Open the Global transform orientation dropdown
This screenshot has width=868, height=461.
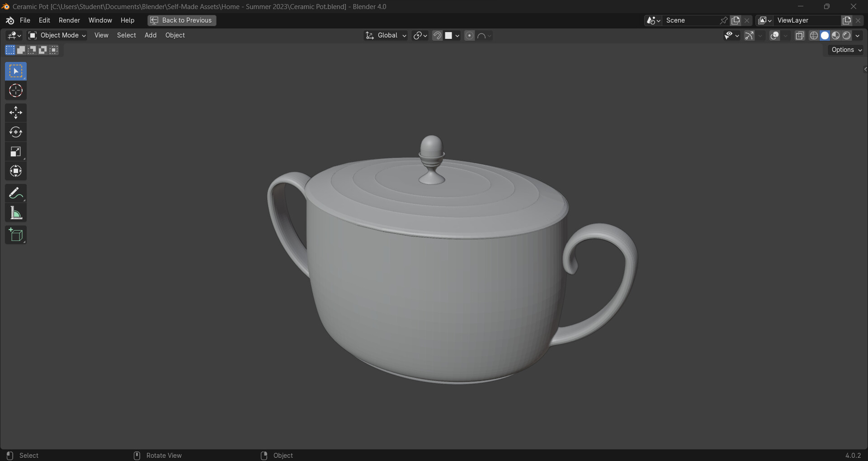pos(385,35)
